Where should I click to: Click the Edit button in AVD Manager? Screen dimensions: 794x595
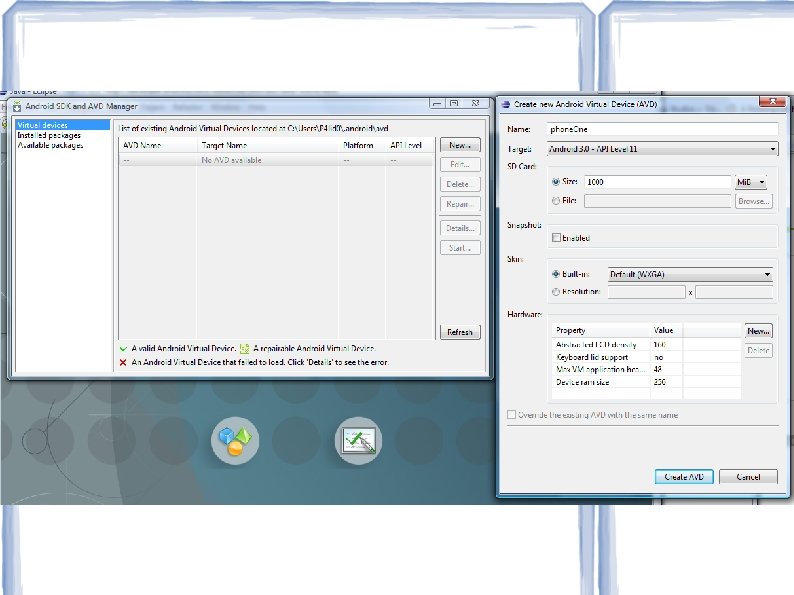[x=460, y=165]
